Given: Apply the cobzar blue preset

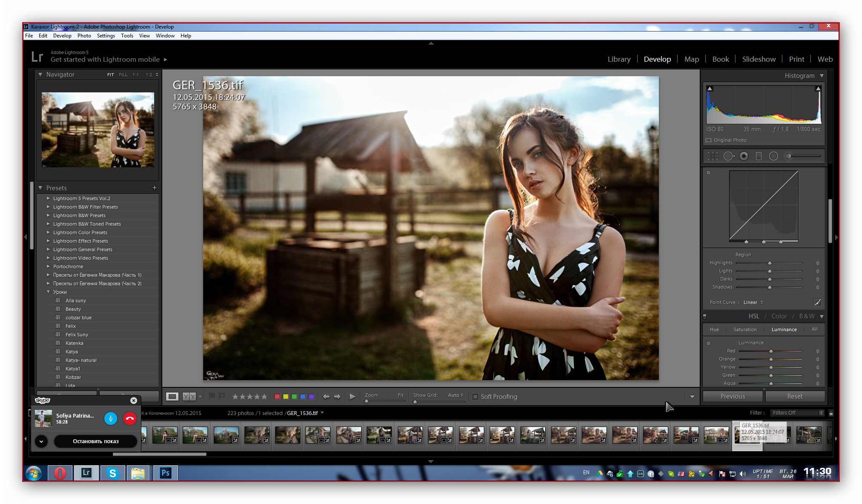Looking at the screenshot, I should click(78, 318).
